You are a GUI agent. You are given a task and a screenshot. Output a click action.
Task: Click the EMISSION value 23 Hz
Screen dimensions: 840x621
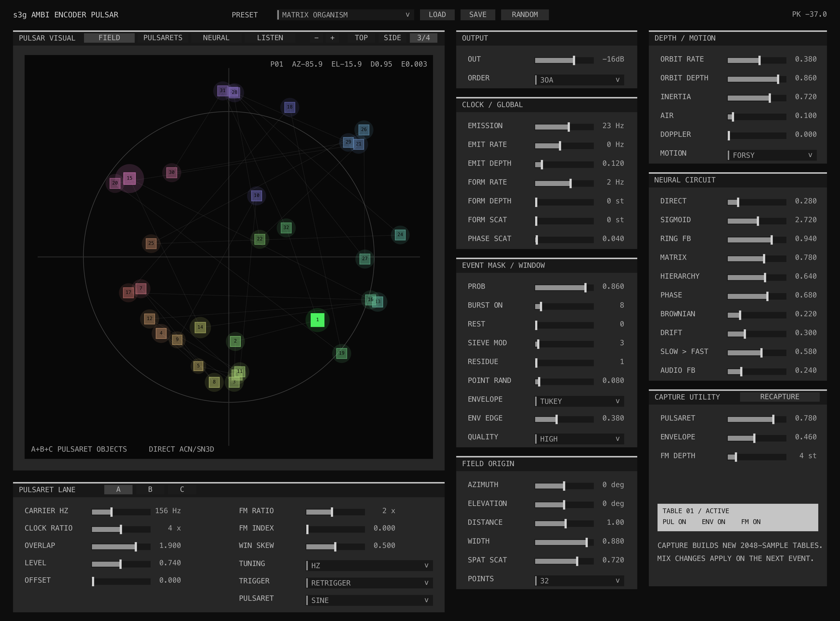613,126
